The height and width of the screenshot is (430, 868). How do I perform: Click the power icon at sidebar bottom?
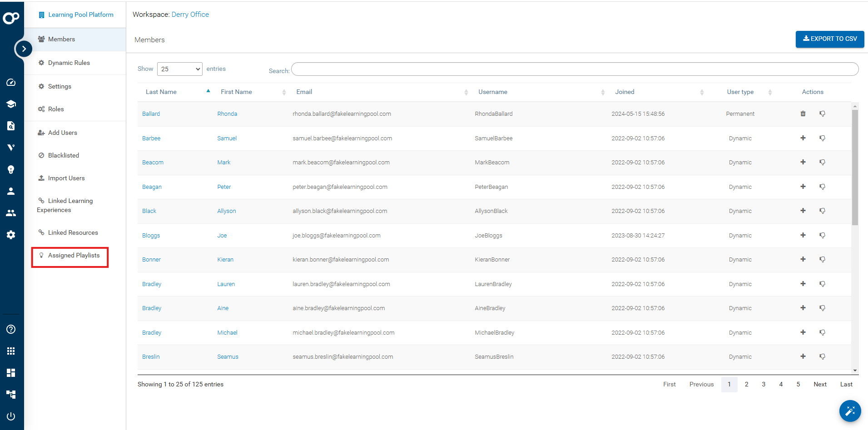(x=11, y=416)
